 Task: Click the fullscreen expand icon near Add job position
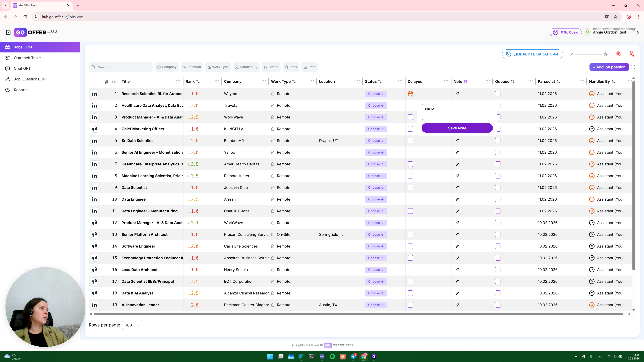tap(633, 67)
